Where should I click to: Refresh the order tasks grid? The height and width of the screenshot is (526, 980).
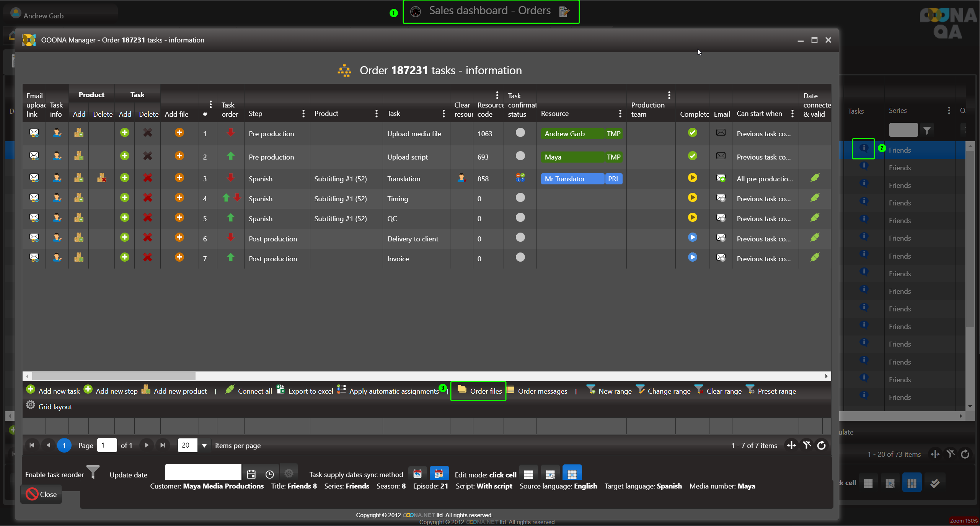(x=821, y=445)
